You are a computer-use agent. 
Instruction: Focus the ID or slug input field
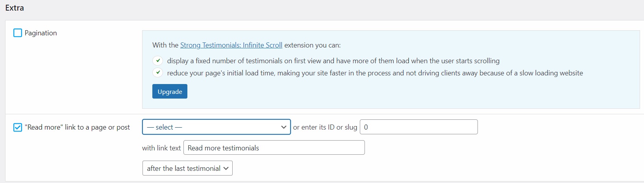[418, 127]
